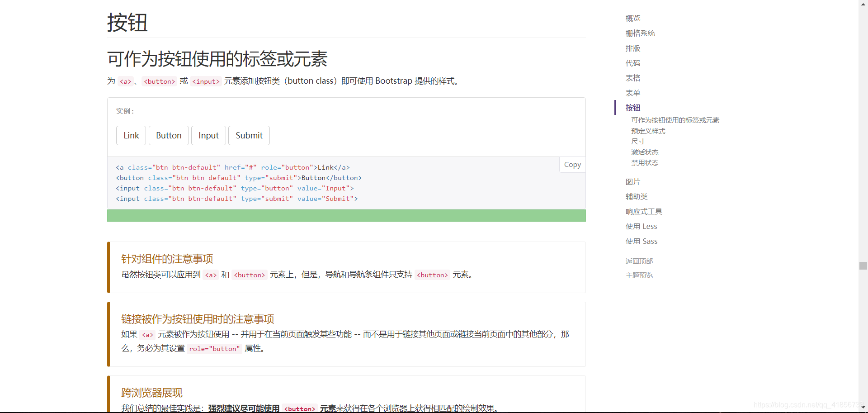The width and height of the screenshot is (868, 413).
Task: Go to the 图片 section
Action: coord(632,181)
